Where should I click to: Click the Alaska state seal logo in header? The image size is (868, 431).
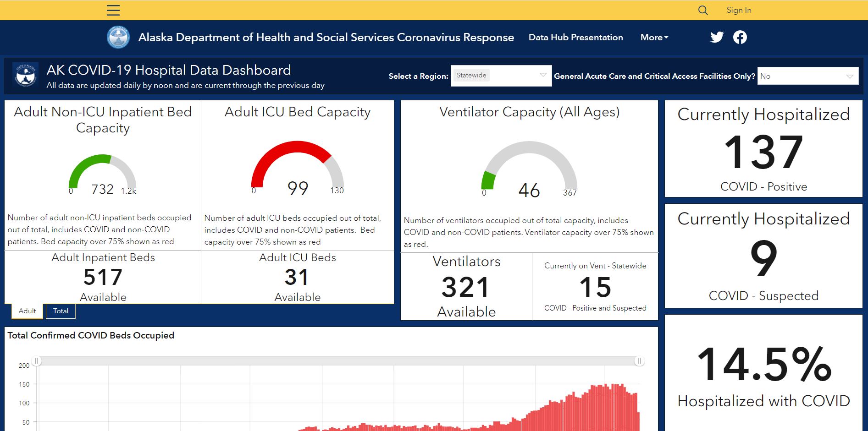(x=118, y=37)
